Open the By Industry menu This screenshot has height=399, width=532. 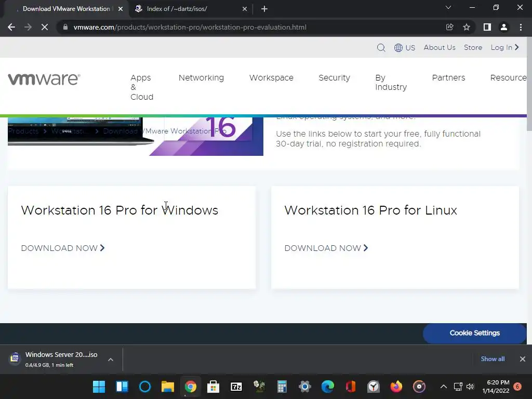391,83
